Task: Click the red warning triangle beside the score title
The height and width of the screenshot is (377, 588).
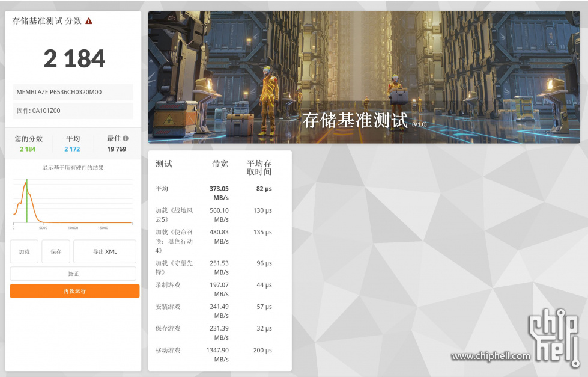Action: pos(89,21)
